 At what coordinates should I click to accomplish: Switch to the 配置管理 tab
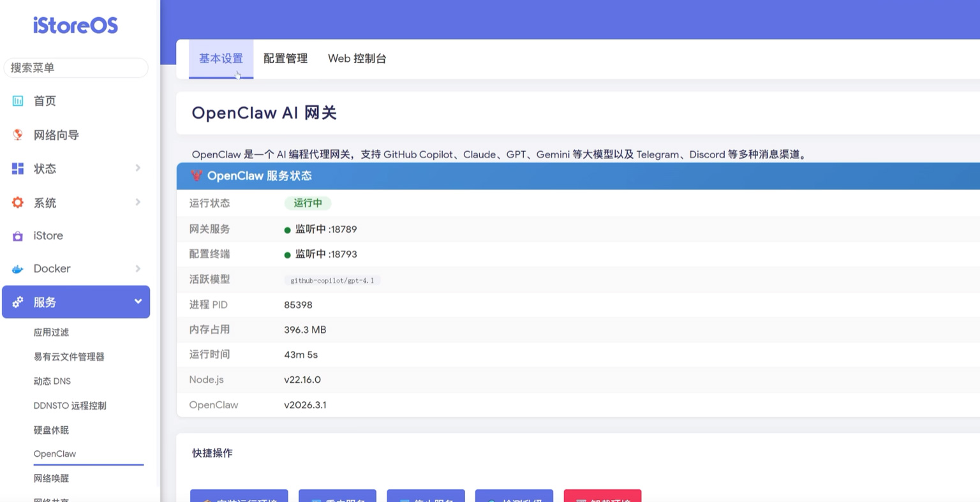tap(285, 59)
